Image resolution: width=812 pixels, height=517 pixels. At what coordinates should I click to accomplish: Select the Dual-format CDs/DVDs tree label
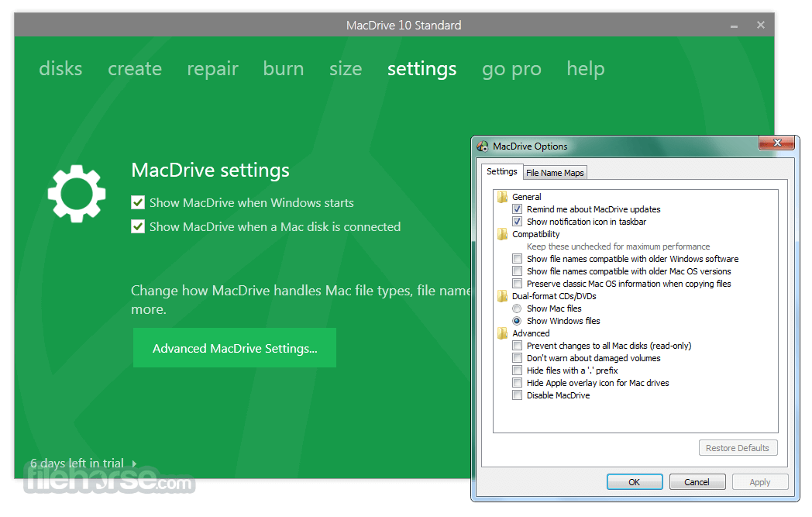[554, 296]
